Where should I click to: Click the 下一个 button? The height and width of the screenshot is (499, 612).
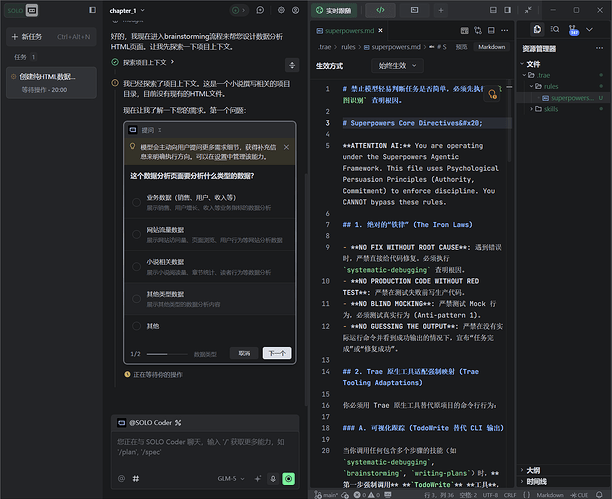[x=277, y=353]
